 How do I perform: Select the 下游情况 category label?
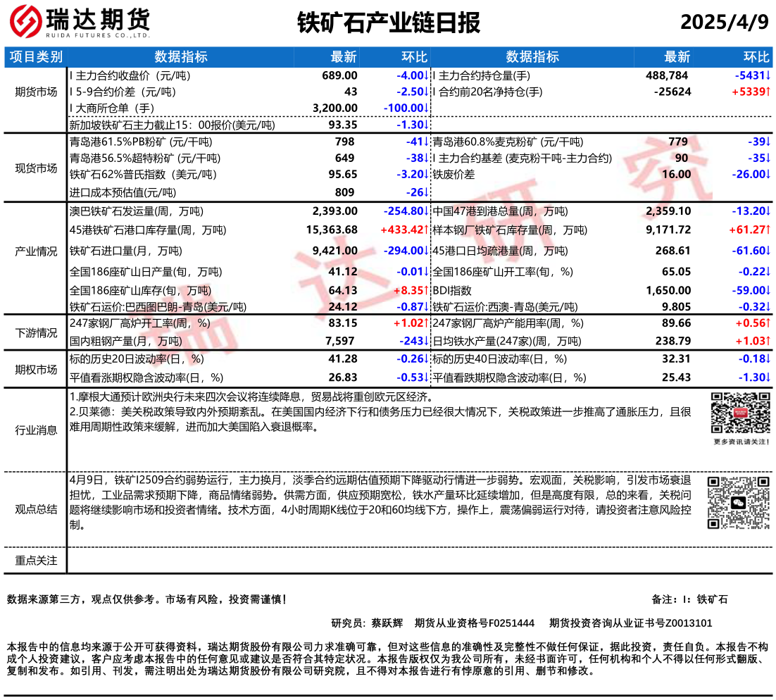click(36, 332)
